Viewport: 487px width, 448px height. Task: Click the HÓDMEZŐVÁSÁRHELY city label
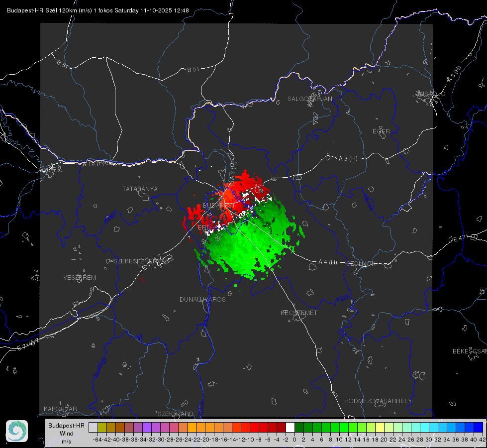[378, 401]
